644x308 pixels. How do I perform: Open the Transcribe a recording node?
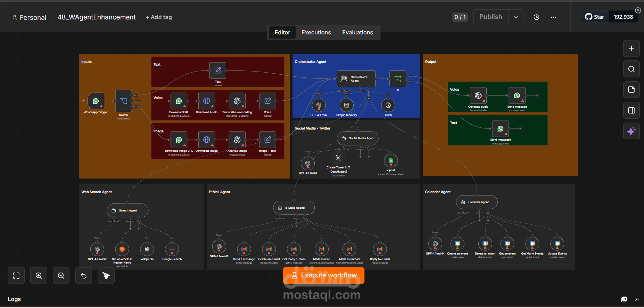tap(237, 101)
